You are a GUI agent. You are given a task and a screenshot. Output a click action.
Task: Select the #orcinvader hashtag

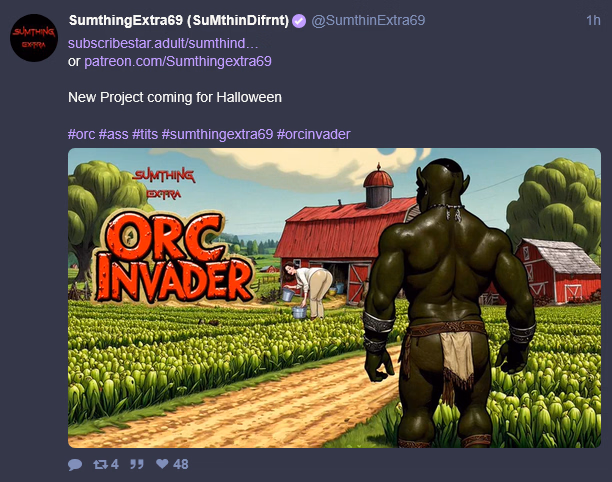[313, 134]
